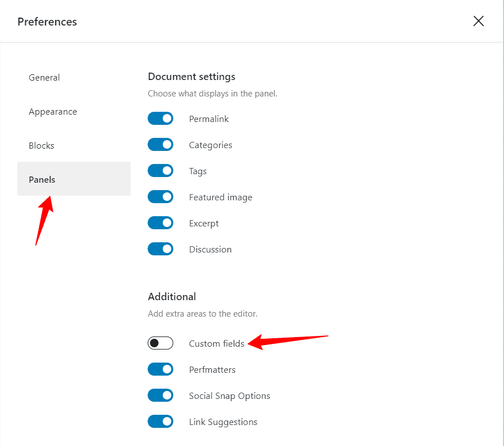This screenshot has width=504, height=446.
Task: Disable the Categories panel toggle
Action: 161,145
